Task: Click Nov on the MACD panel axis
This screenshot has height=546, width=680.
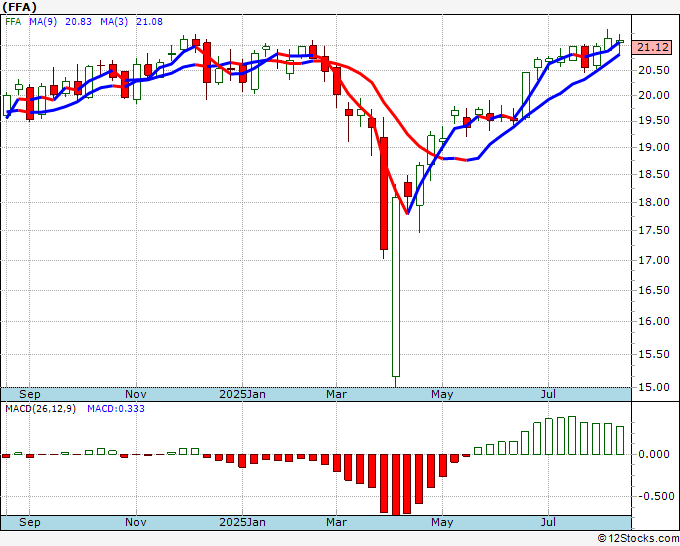Action: click(136, 522)
